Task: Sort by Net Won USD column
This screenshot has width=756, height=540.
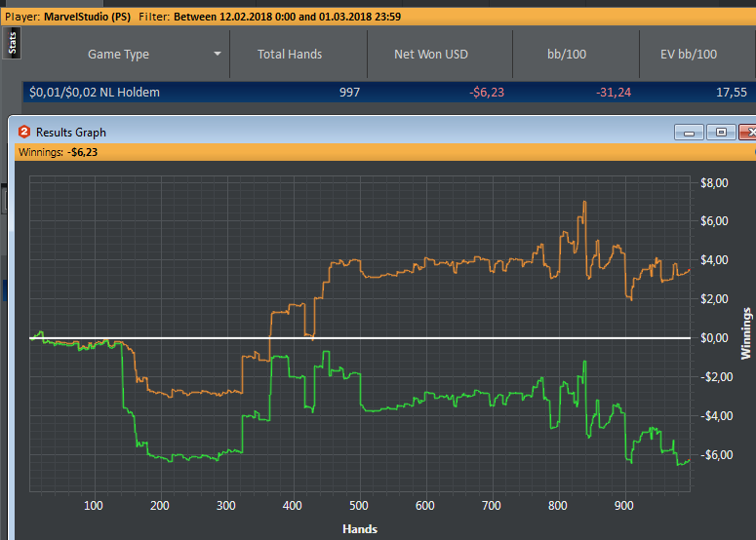Action: [431, 54]
